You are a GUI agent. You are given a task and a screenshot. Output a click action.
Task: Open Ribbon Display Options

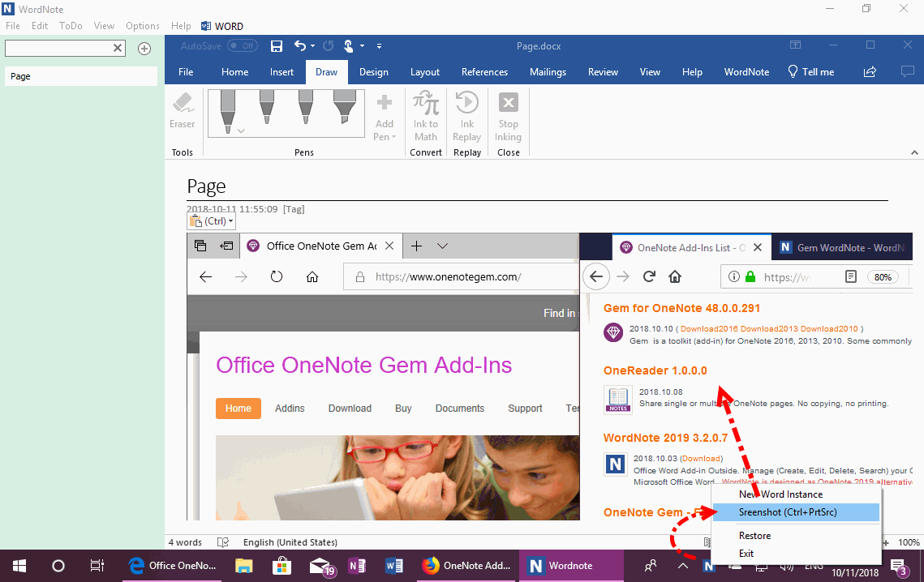point(795,45)
